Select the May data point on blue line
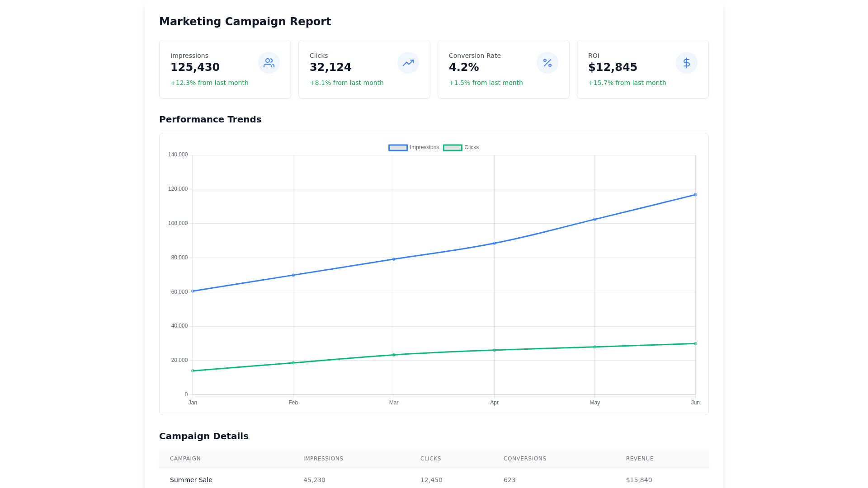This screenshot has height=488, width=868. [595, 219]
